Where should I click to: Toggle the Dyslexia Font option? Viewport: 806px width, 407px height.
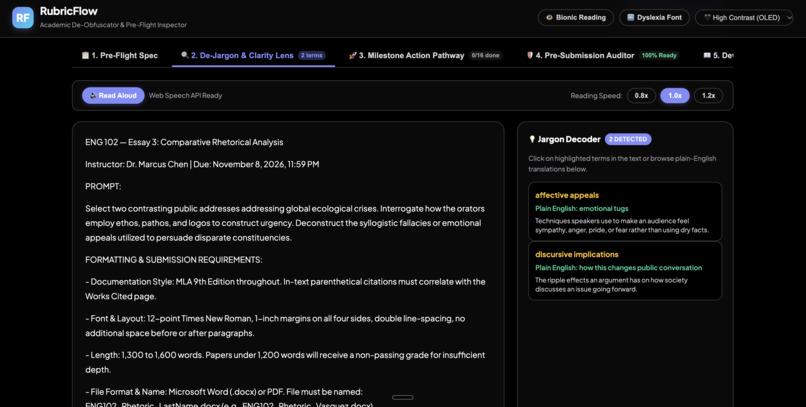pyautogui.click(x=654, y=17)
